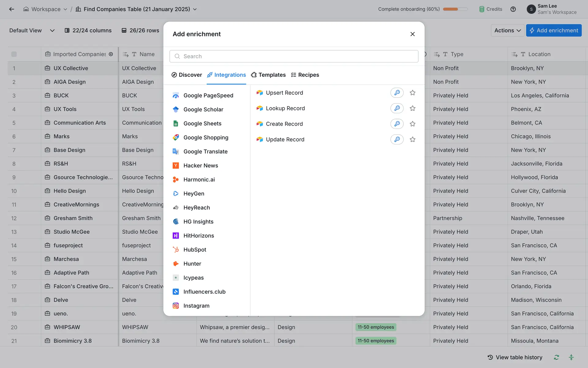This screenshot has width=588, height=368.
Task: Click the Credits coin icon
Action: pos(482,9)
